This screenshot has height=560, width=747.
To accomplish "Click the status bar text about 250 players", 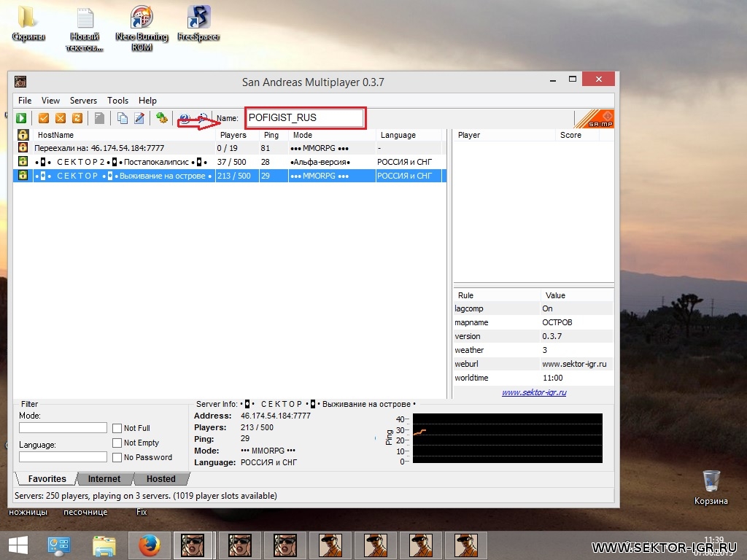I will 146,496.
